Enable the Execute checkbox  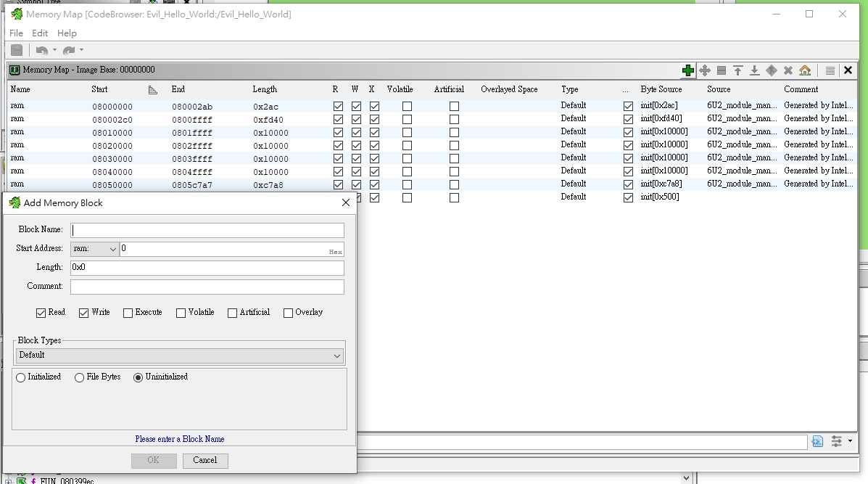click(128, 313)
